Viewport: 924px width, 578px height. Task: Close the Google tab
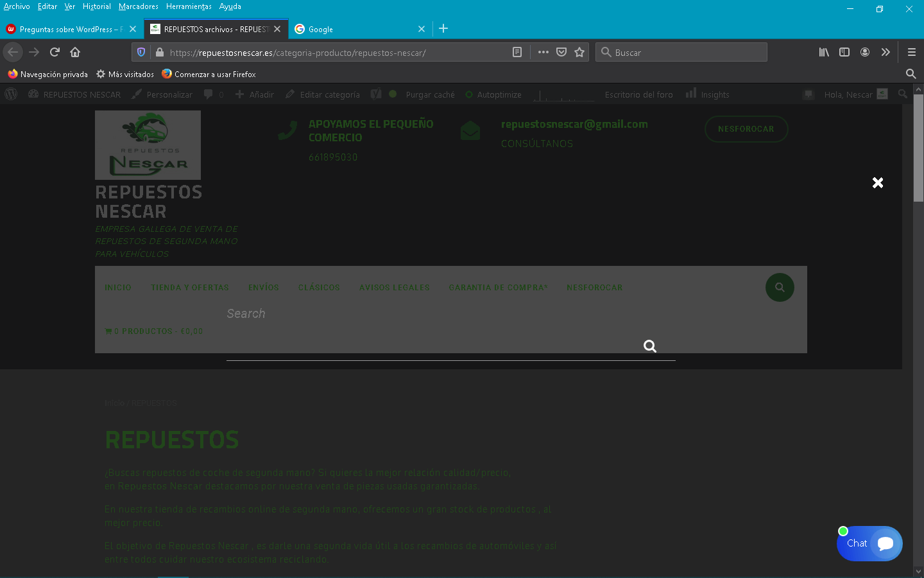[422, 29]
